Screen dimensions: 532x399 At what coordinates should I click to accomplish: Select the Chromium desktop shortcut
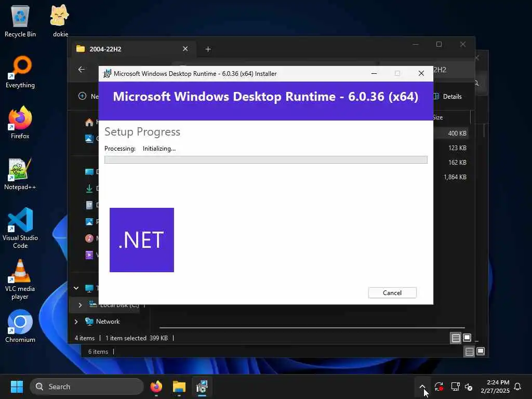tap(20, 326)
